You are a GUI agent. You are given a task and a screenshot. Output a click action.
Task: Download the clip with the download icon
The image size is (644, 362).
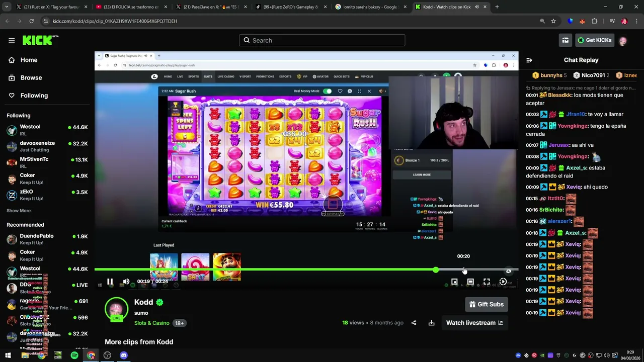point(431,323)
